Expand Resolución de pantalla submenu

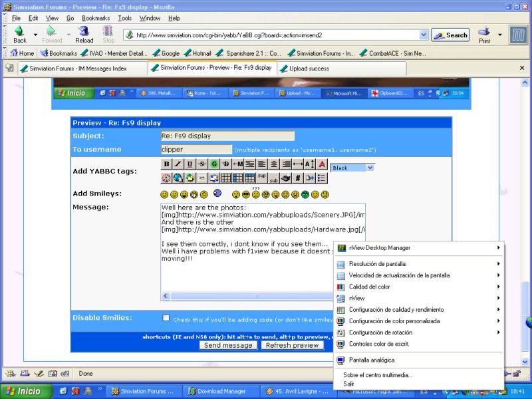point(419,264)
